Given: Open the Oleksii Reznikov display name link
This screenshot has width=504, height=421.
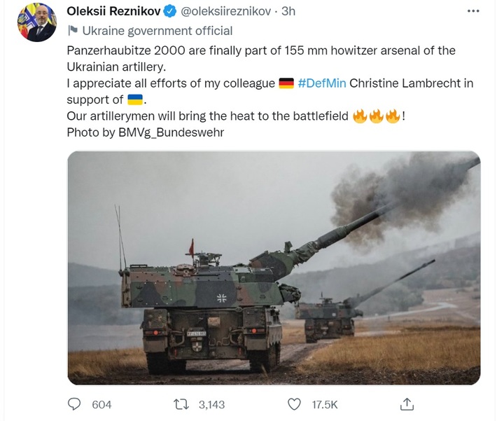Looking at the screenshot, I should pos(114,12).
